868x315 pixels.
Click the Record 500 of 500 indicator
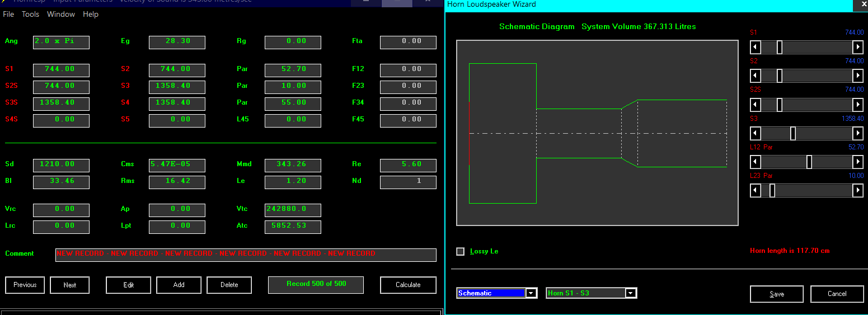316,285
